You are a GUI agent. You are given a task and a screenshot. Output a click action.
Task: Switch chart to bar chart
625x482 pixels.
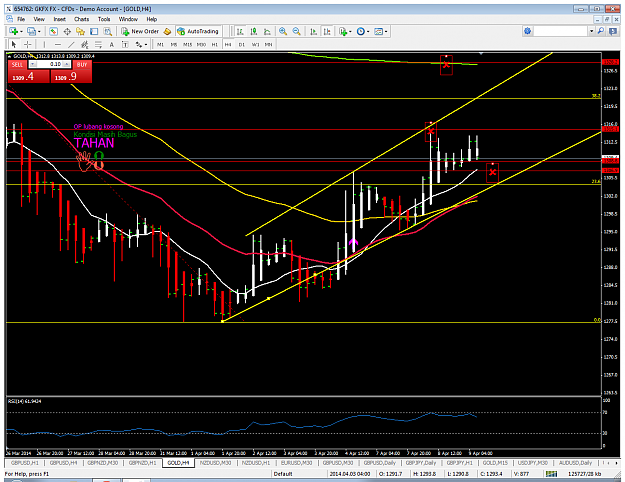[x=240, y=31]
